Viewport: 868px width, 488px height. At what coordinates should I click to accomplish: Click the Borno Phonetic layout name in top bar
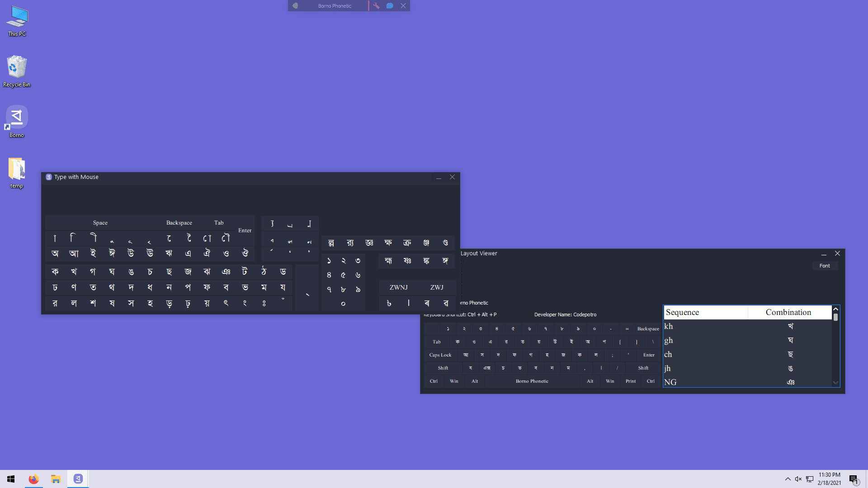(x=335, y=6)
